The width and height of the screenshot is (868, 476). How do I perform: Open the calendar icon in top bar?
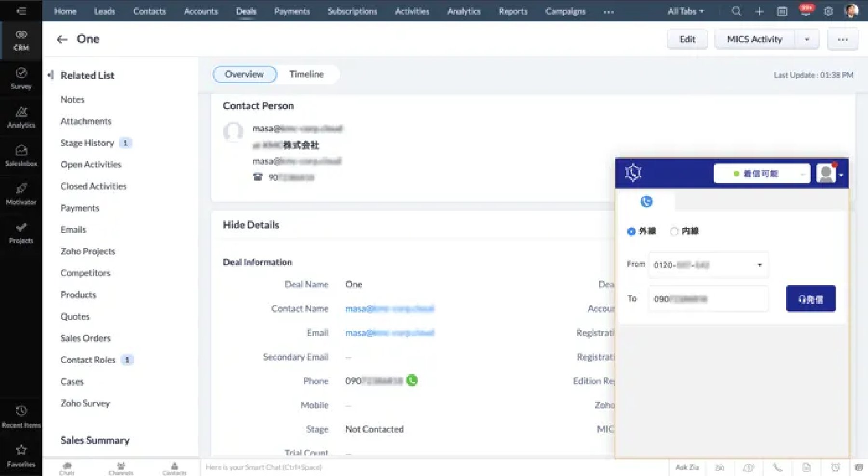pos(782,11)
